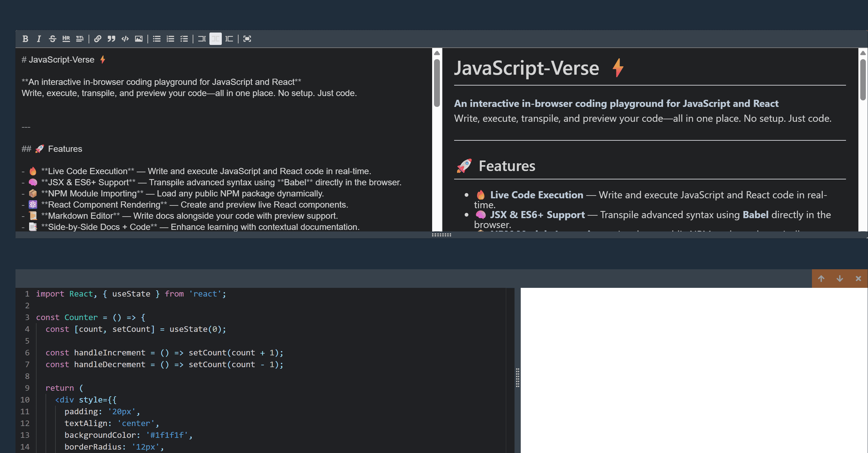Insert a title heading
Screen dimensions: 868x453
(80, 39)
